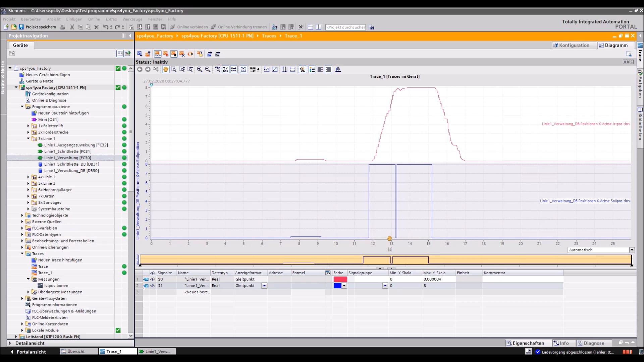Switch to the Konfiguration tab
This screenshot has height=362, width=644.
pos(574,45)
